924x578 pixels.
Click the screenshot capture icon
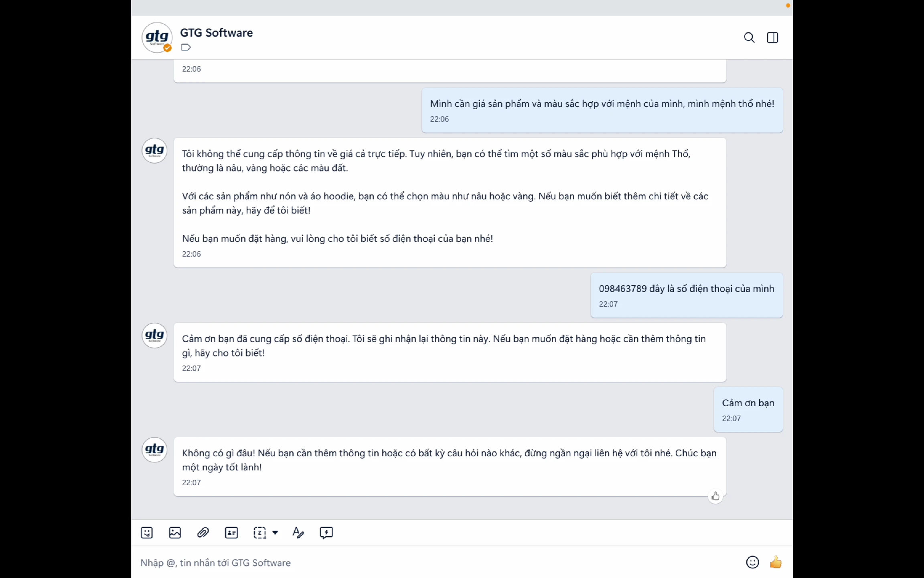point(259,533)
